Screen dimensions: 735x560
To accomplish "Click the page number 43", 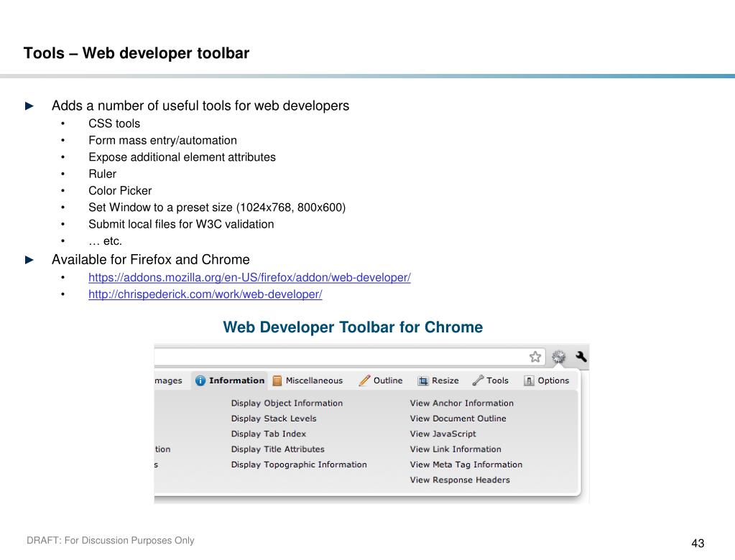I will pyautogui.click(x=698, y=543).
